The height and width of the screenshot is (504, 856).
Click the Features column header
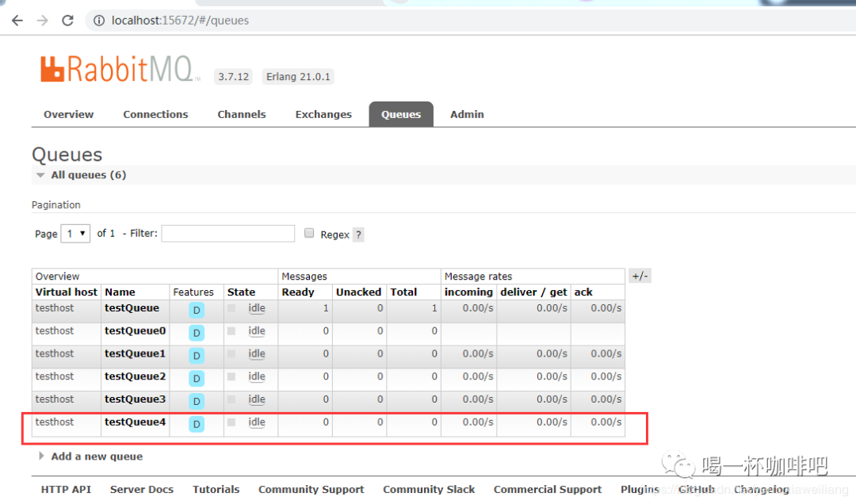tap(193, 292)
